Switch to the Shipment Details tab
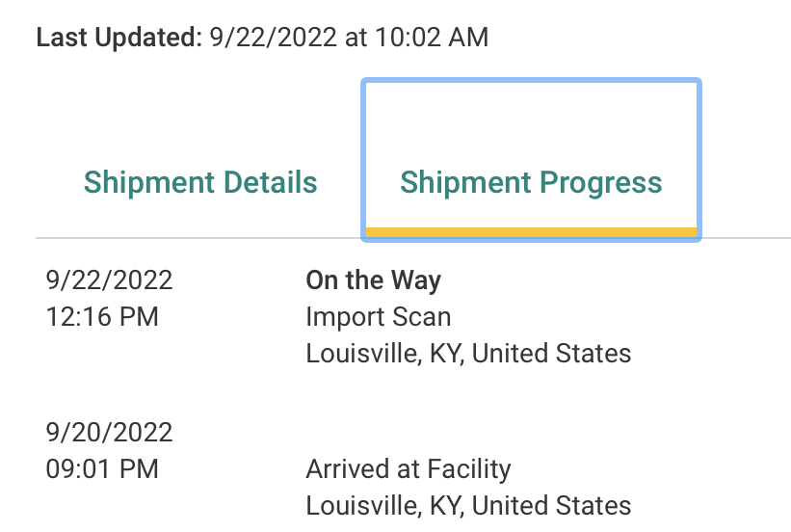This screenshot has width=791, height=532. coord(200,182)
